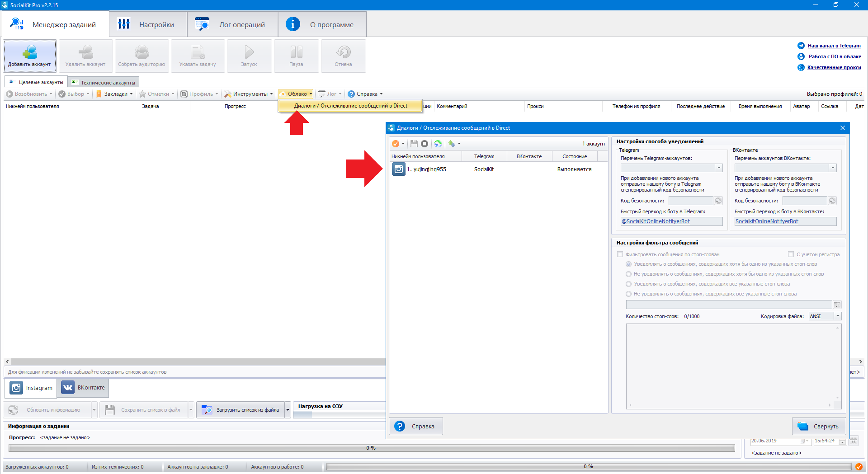Click the Добавить аккаунт icon button

30,56
